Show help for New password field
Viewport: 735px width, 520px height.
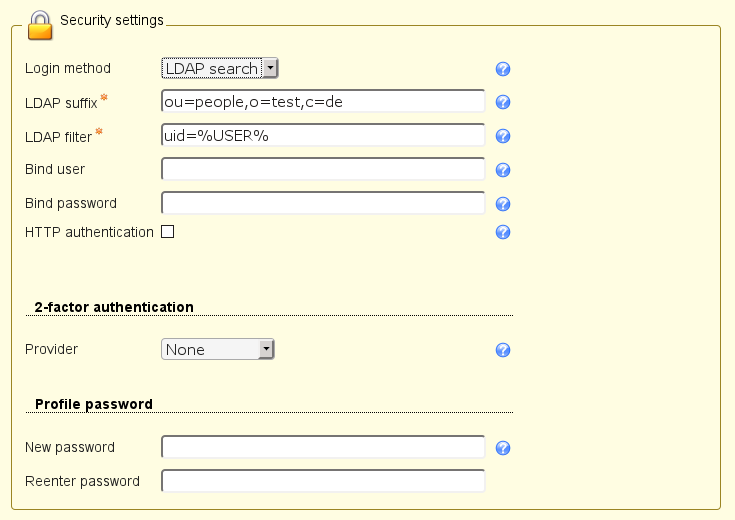point(504,448)
